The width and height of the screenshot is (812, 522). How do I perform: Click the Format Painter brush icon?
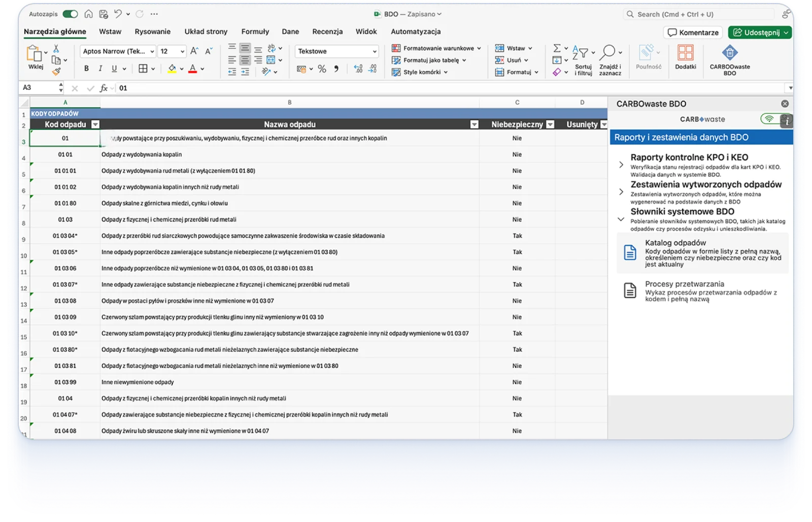[x=56, y=72]
